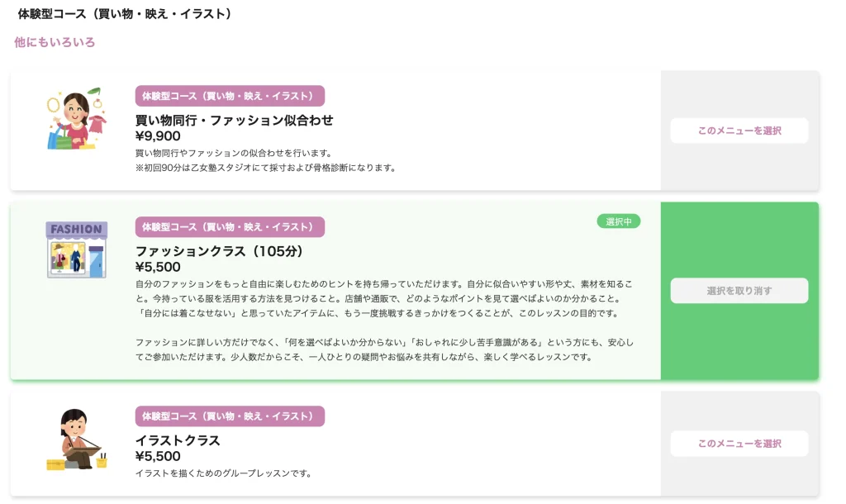Screen dimensions: 846x504
Task: Cancel selection with 選択を取り消す button
Action: tap(739, 291)
